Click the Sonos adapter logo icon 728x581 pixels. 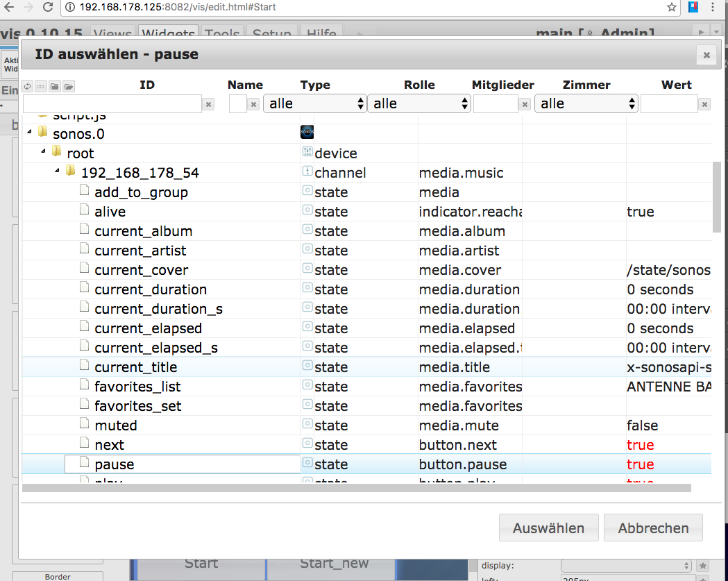point(307,132)
